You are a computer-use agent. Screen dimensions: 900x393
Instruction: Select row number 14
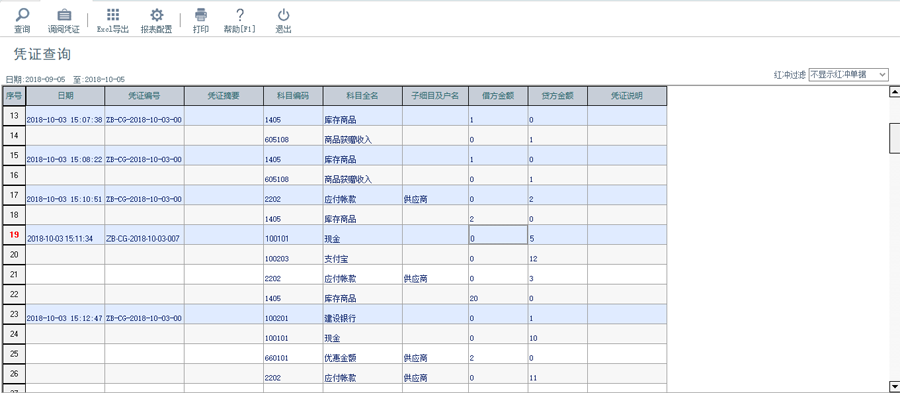coord(14,136)
